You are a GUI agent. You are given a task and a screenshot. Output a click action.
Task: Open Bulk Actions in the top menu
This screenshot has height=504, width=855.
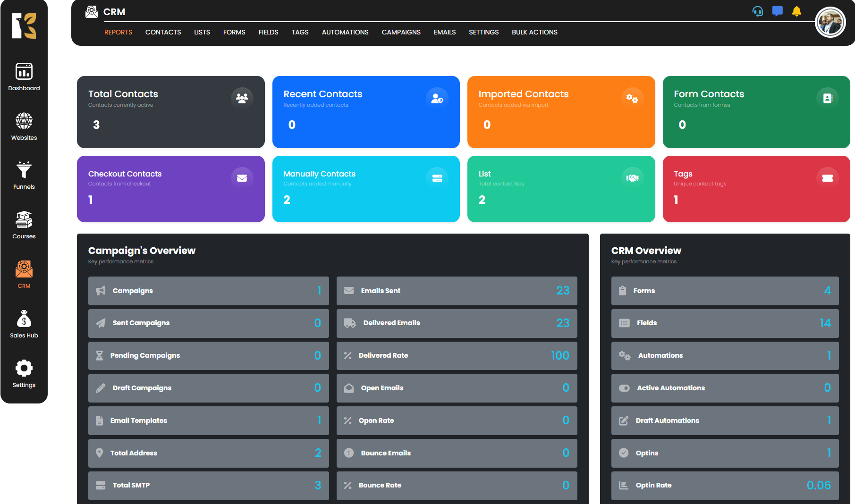pyautogui.click(x=534, y=32)
